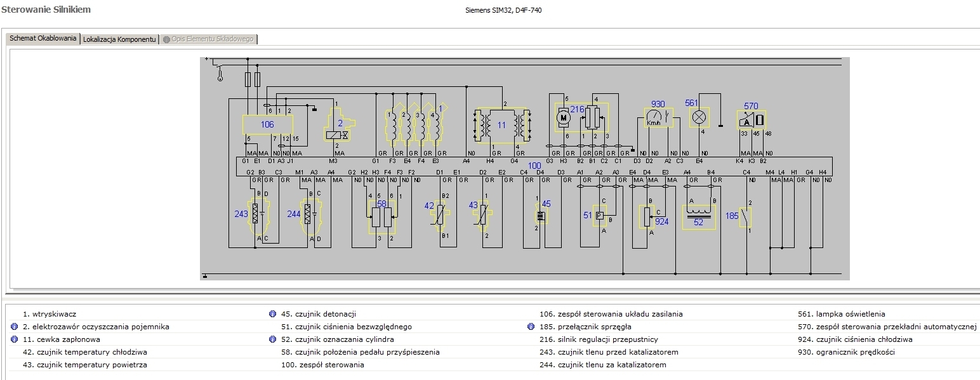
Task: Select legend entry 100. zespół sterowania
Action: click(323, 365)
